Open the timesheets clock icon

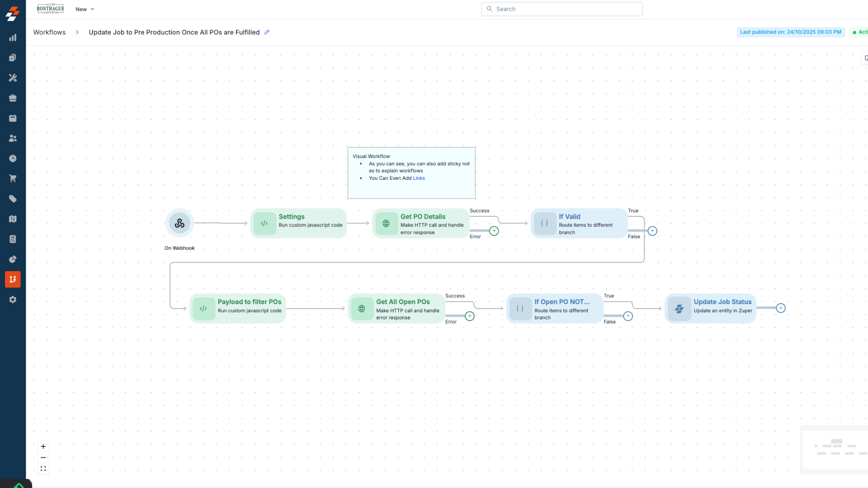click(x=13, y=158)
